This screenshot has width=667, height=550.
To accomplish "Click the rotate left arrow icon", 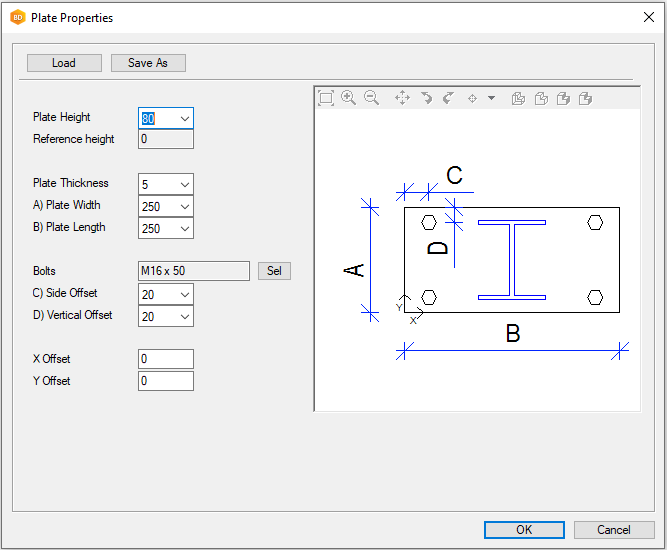I will pos(425,98).
